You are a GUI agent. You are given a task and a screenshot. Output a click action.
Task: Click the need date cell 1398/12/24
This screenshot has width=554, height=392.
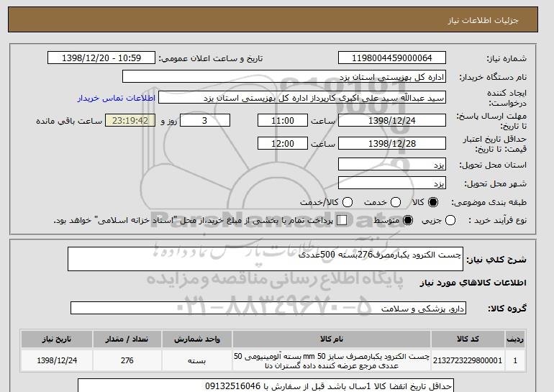tap(57, 360)
